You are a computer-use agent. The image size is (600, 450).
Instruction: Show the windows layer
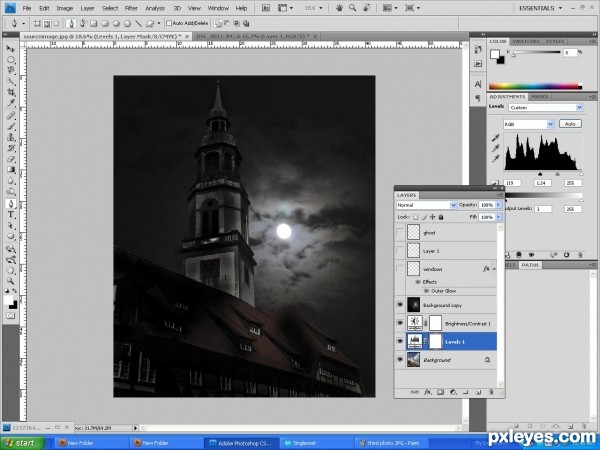[x=400, y=269]
